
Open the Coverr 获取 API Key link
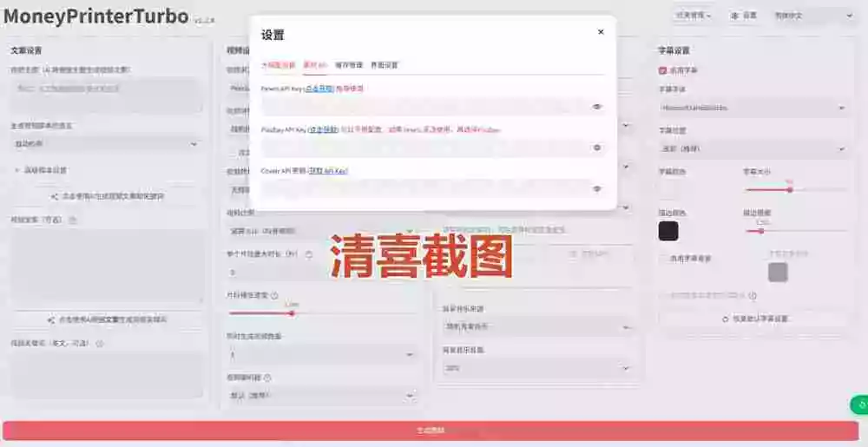328,171
